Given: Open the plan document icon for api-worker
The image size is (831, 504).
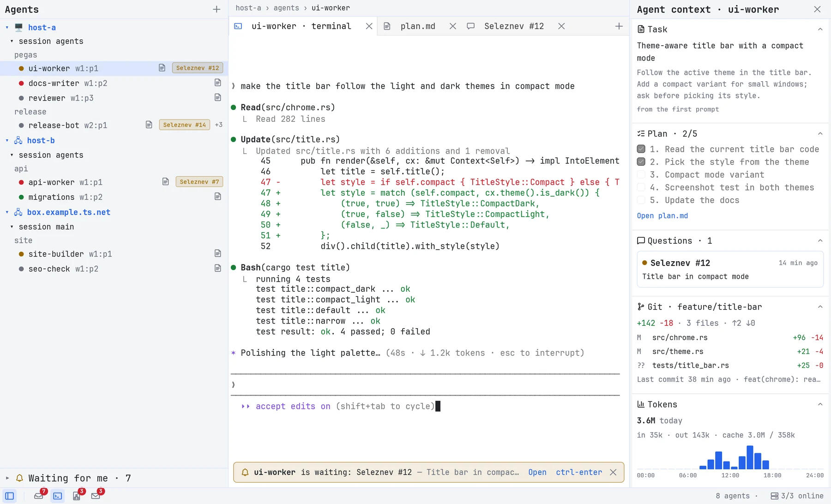Looking at the screenshot, I should tap(165, 182).
